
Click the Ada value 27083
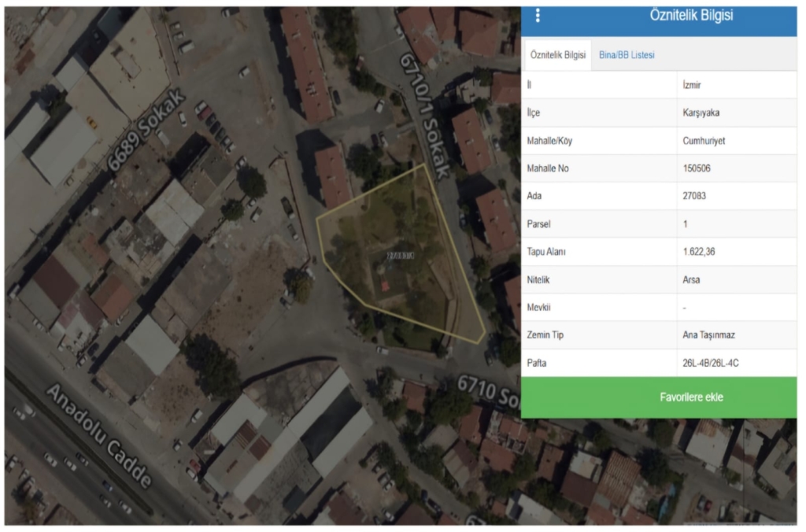[696, 197]
